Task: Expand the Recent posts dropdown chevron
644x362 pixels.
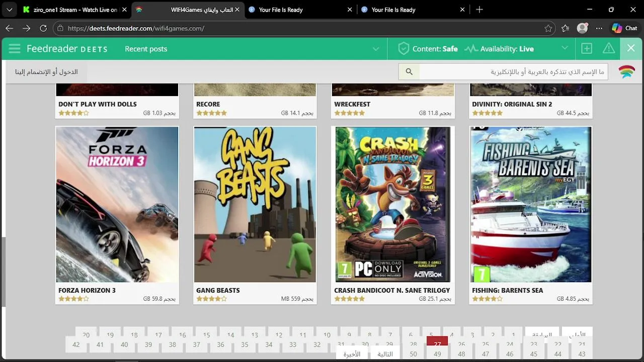Action: 375,49
